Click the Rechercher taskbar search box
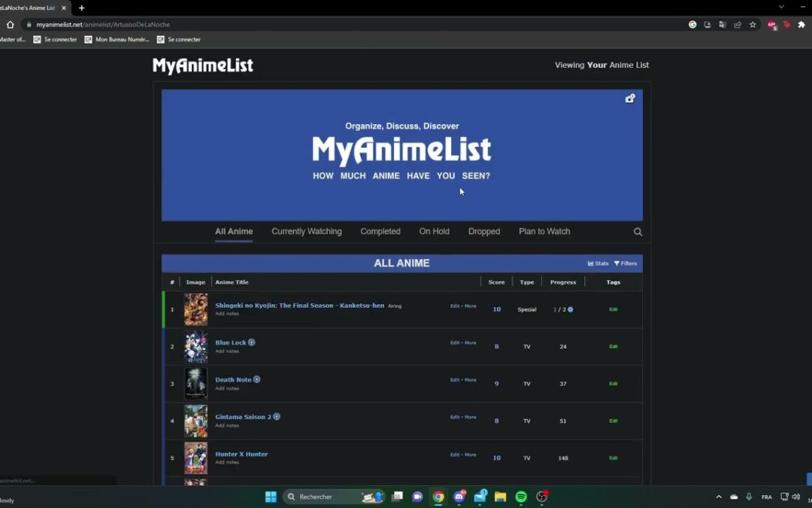Viewport: 812px width, 508px height. pos(334,497)
